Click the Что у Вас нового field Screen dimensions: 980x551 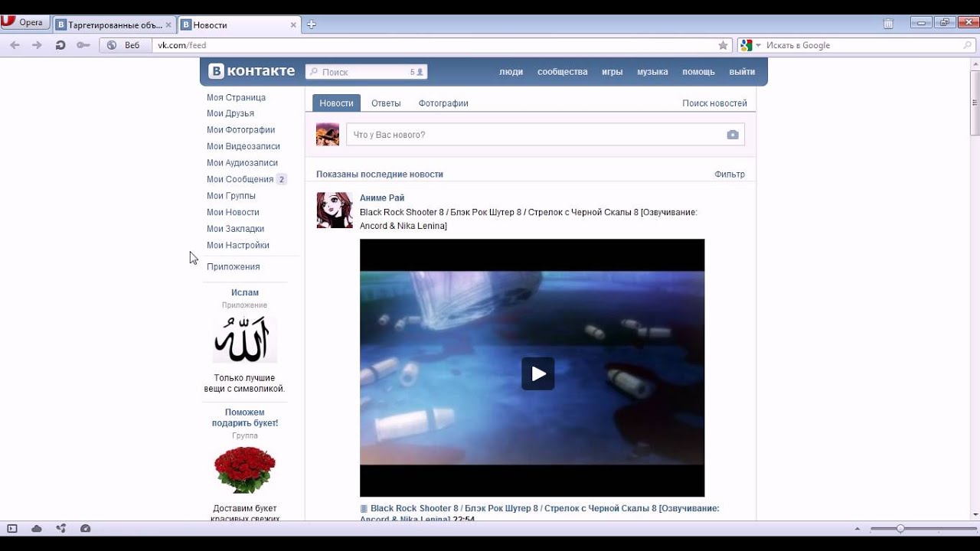pos(545,135)
